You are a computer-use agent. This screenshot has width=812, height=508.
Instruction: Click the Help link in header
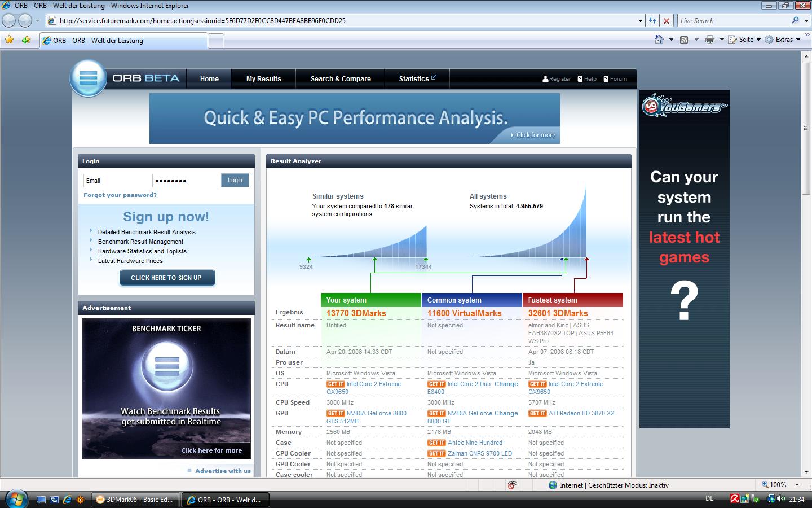(x=587, y=79)
